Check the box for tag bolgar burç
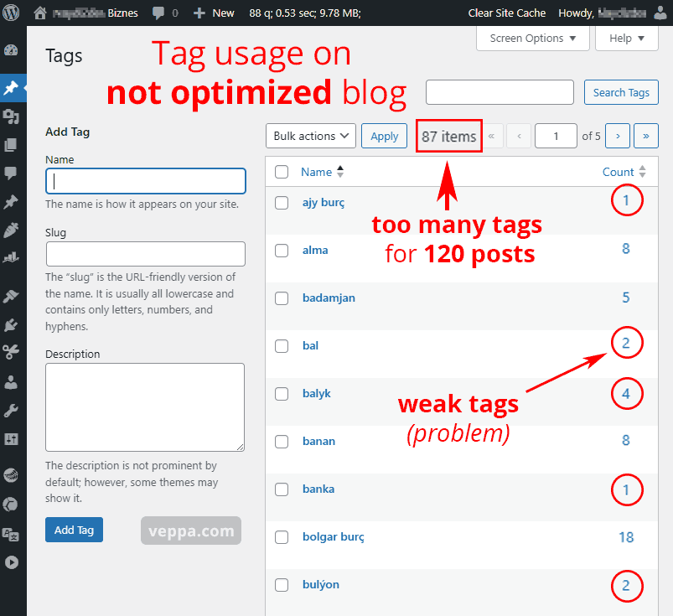673x616 pixels. pos(282,537)
